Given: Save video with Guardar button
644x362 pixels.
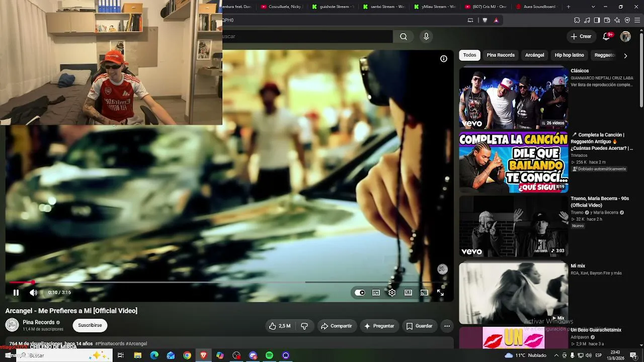Looking at the screenshot, I should (x=419, y=326).
